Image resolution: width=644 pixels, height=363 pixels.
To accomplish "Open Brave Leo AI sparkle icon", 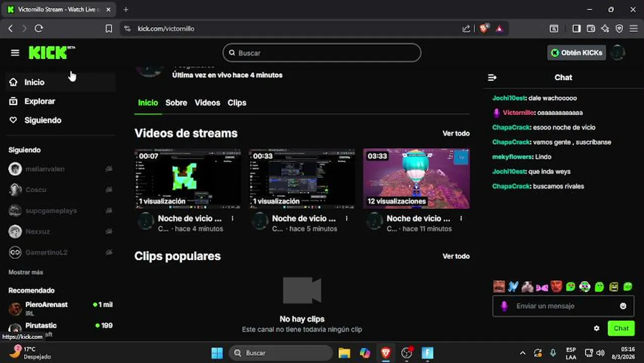I will coord(605,29).
